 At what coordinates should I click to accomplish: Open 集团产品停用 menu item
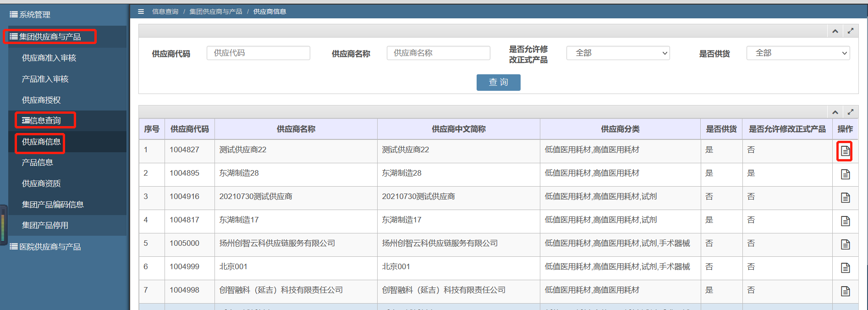[x=45, y=225]
